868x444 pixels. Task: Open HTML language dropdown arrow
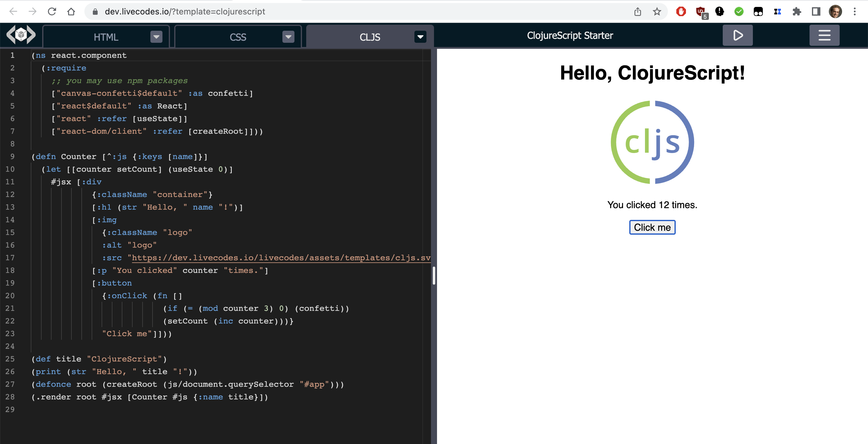point(156,37)
